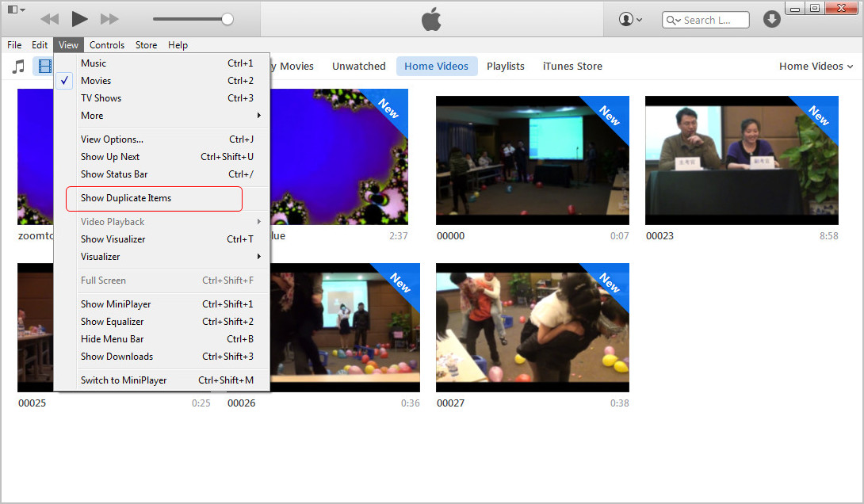
Task: Click the 00027 video title
Action: pos(451,403)
